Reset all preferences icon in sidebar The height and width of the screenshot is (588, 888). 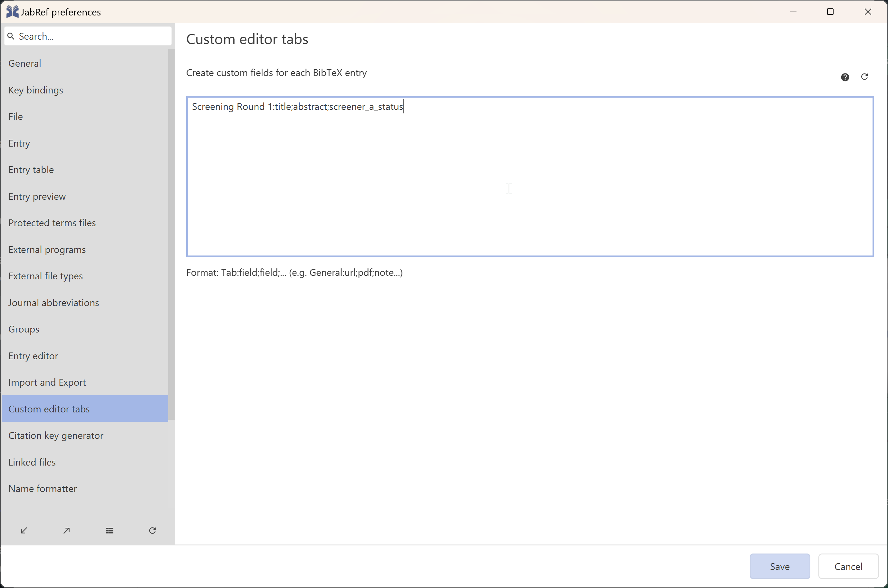pos(152,530)
